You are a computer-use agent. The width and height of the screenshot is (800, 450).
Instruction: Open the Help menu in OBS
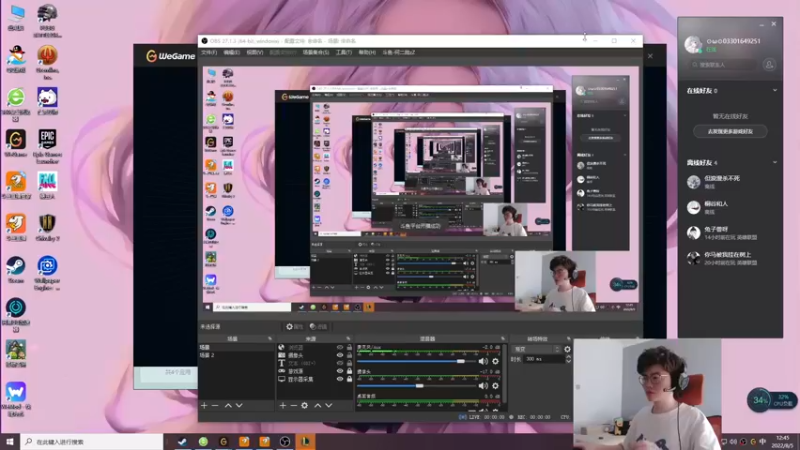(367, 53)
